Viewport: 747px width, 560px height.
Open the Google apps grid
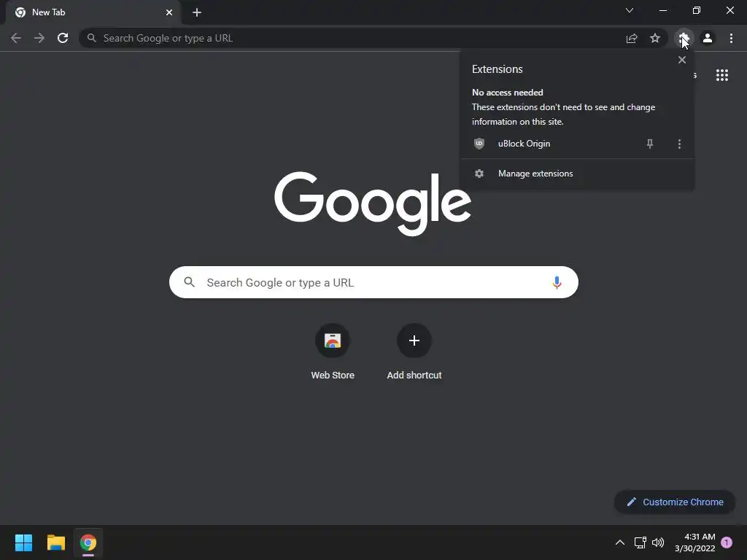(721, 75)
